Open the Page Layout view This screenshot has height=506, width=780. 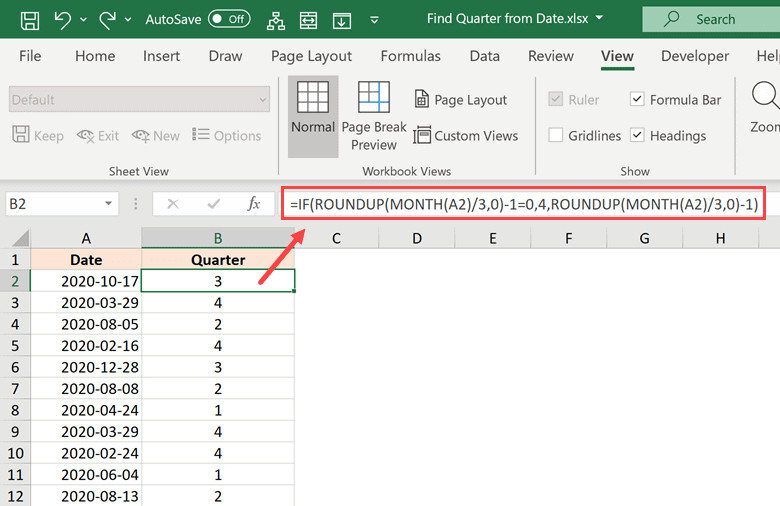click(460, 100)
